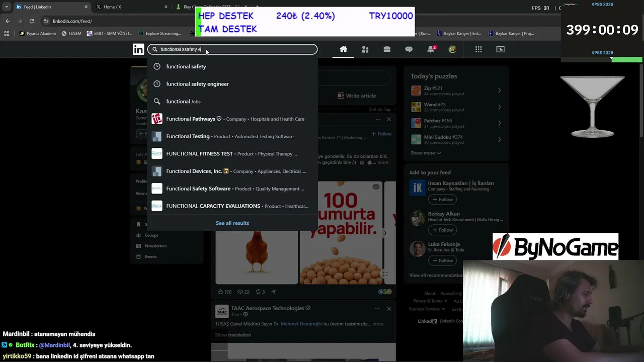This screenshot has height=362, width=644.
Task: Dismiss the promoted egg post
Action: pos(389,119)
